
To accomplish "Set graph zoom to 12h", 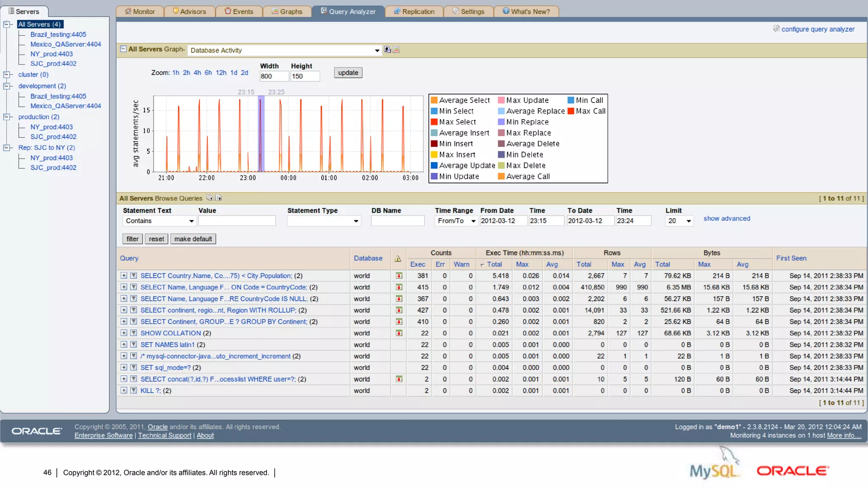I will (x=221, y=73).
